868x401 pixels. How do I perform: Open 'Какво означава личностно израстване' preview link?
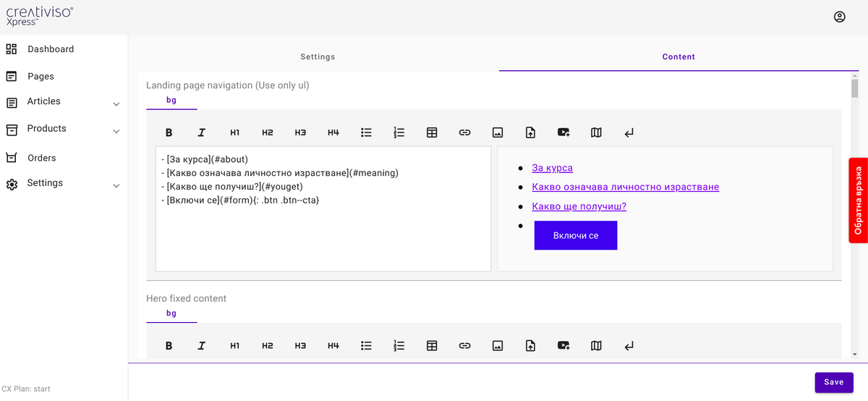pos(625,187)
